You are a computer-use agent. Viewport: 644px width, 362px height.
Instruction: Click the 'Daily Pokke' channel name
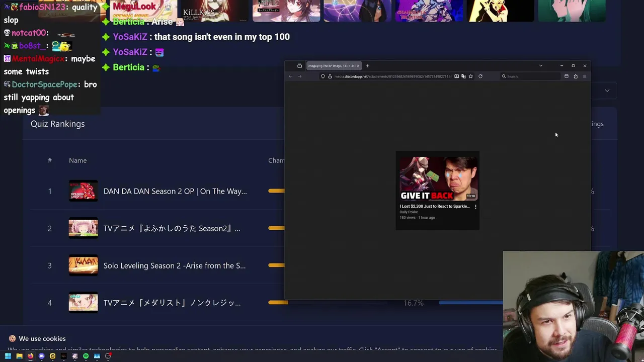tap(409, 212)
